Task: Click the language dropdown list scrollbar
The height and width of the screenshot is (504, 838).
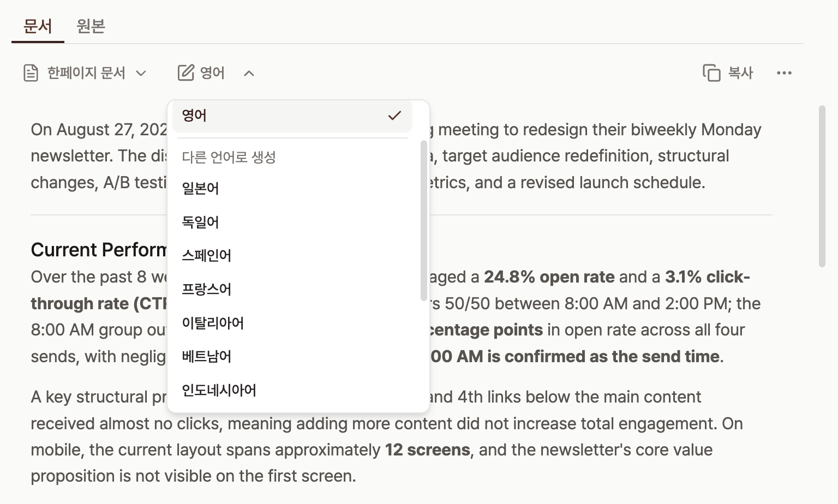Action: (424, 220)
